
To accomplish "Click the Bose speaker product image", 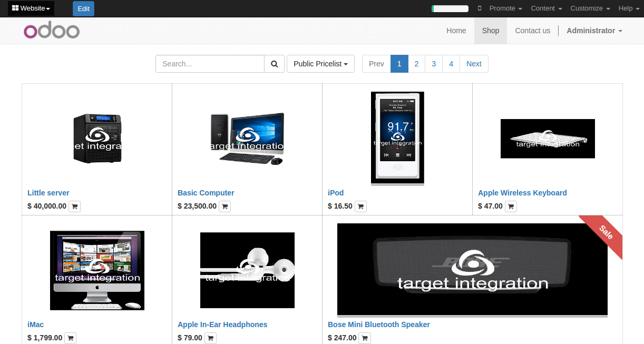I will (472, 270).
